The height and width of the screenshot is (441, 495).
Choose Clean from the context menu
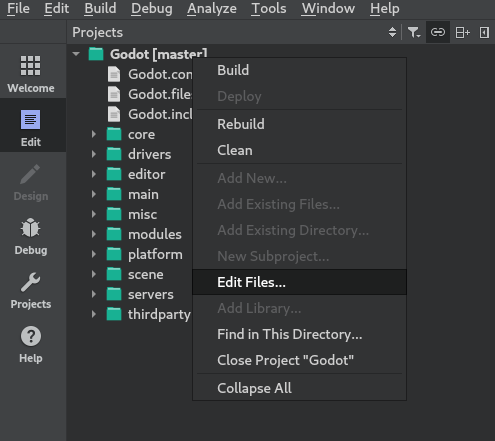coord(299,150)
